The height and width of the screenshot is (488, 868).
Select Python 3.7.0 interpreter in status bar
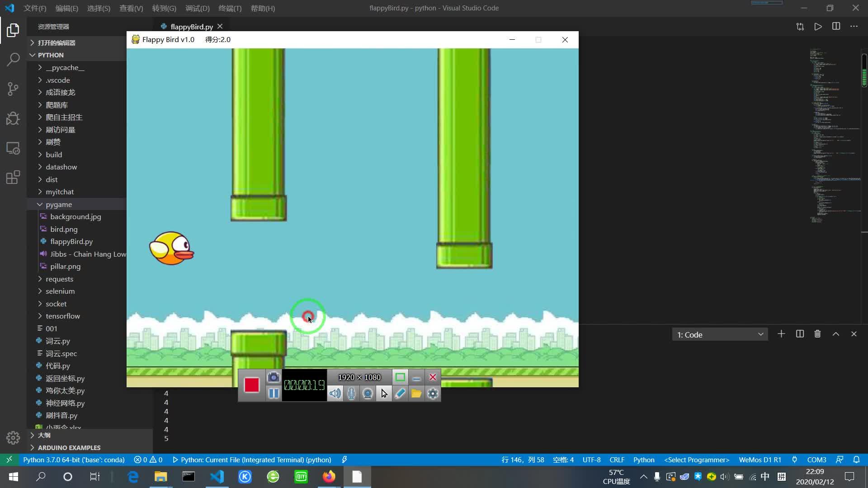click(x=74, y=460)
